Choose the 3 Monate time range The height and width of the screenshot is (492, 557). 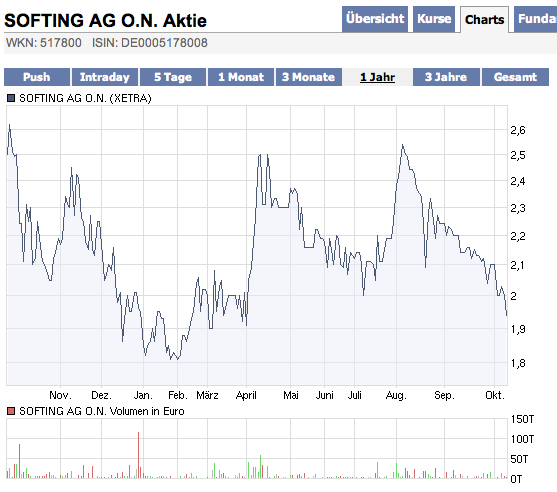click(x=309, y=77)
